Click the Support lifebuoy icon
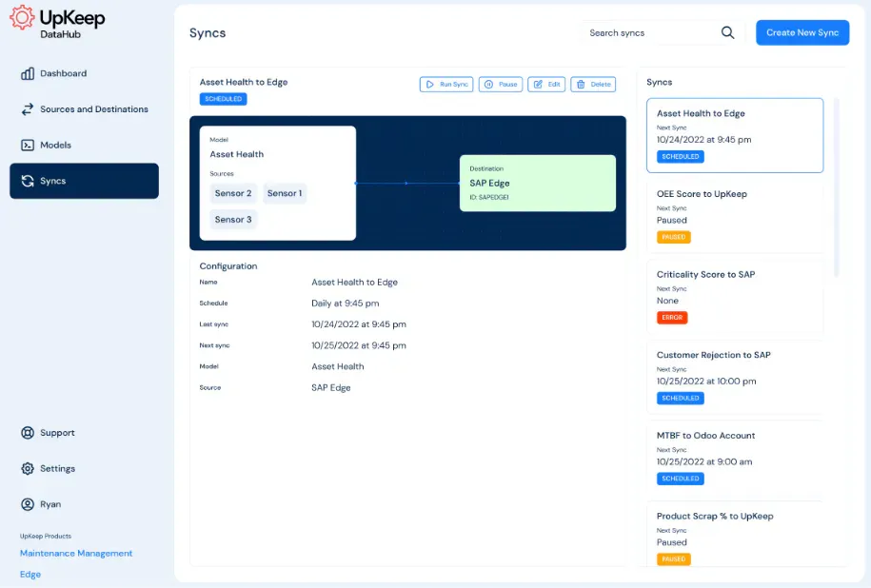Screen dimensions: 871x588 [28, 433]
